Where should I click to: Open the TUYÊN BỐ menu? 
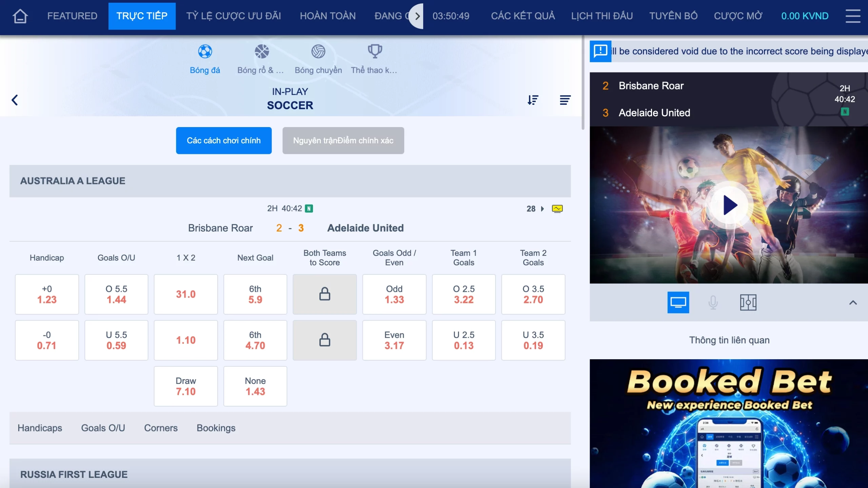[673, 16]
